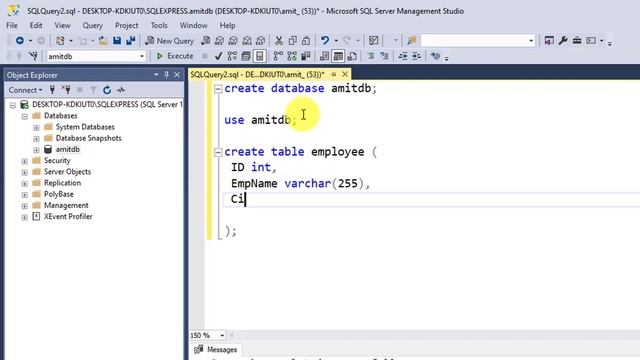Screen dimensions: 640x360
Task: Click the Toolbox briefcase icon
Action: (577, 40)
